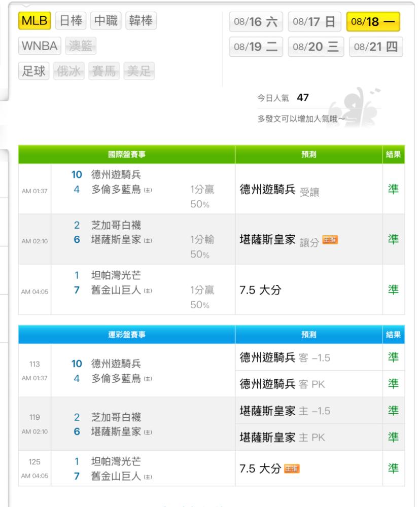Open the 中職 league tab
Screen dimensions: 420x507
coord(106,21)
